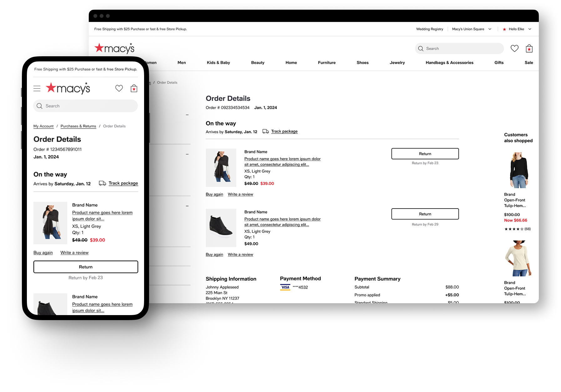Tap the truck icon on mobile order page
The width and height of the screenshot is (561, 392).
click(x=102, y=183)
